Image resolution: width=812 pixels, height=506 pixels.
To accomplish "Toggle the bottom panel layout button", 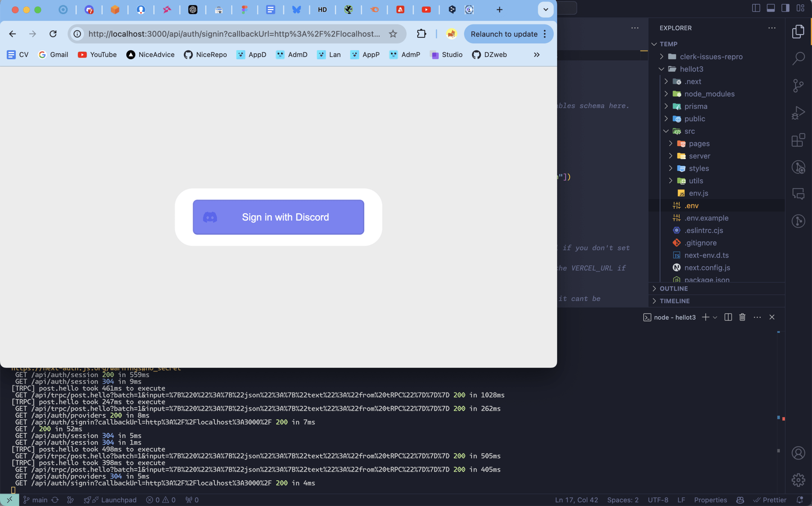I will pyautogui.click(x=771, y=8).
